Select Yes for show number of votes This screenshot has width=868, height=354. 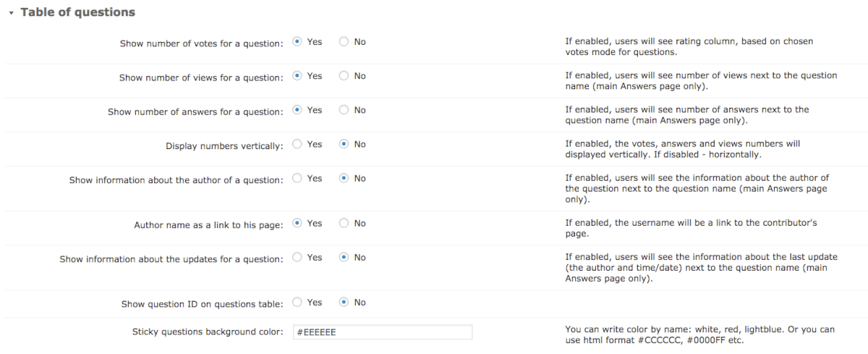297,42
